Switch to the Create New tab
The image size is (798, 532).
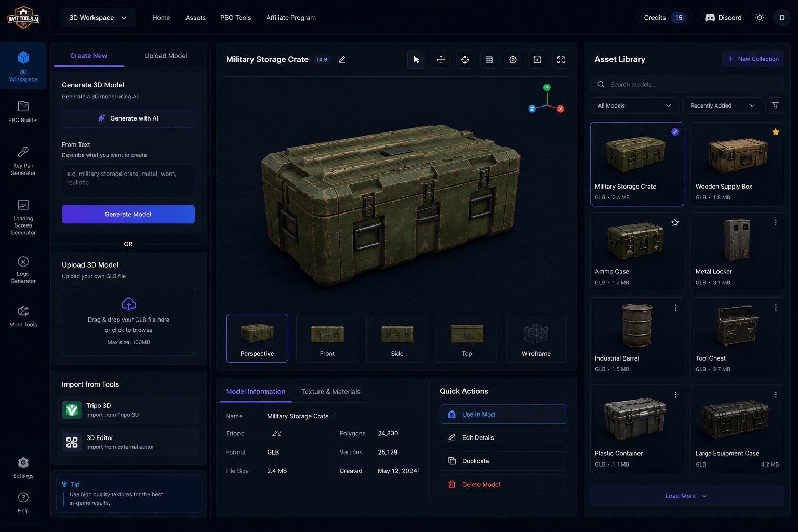[88, 56]
